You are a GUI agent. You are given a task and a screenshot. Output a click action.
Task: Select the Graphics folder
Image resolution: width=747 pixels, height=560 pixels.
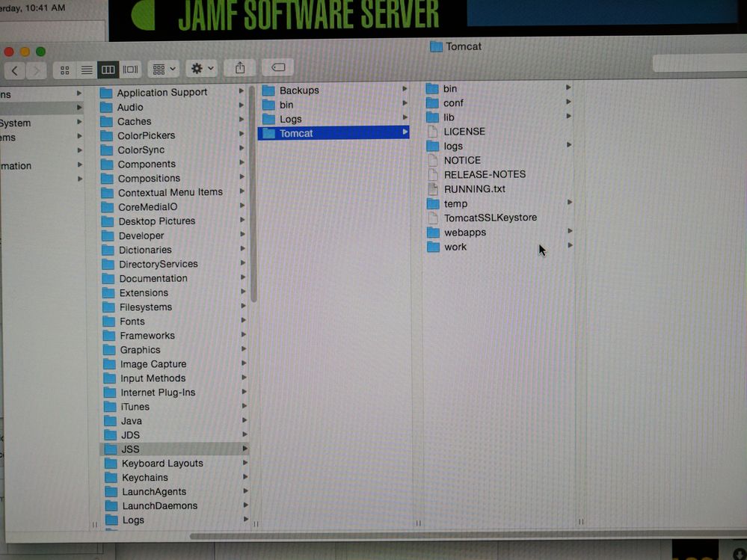tap(140, 350)
